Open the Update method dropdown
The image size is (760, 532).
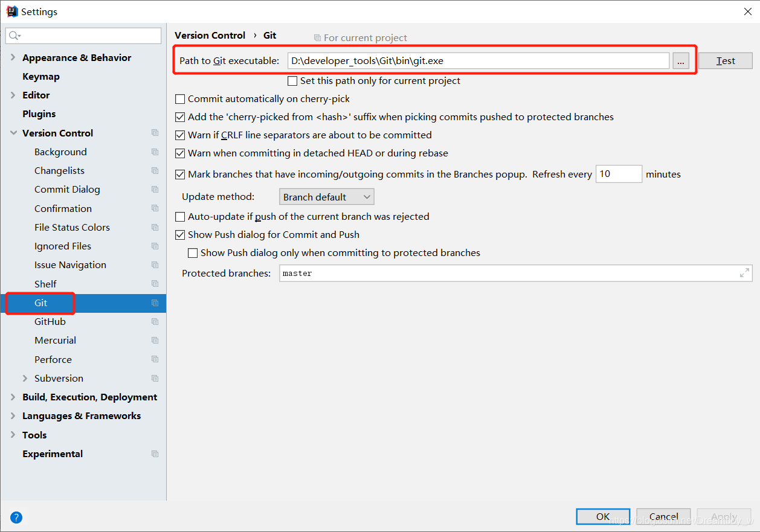coord(327,197)
